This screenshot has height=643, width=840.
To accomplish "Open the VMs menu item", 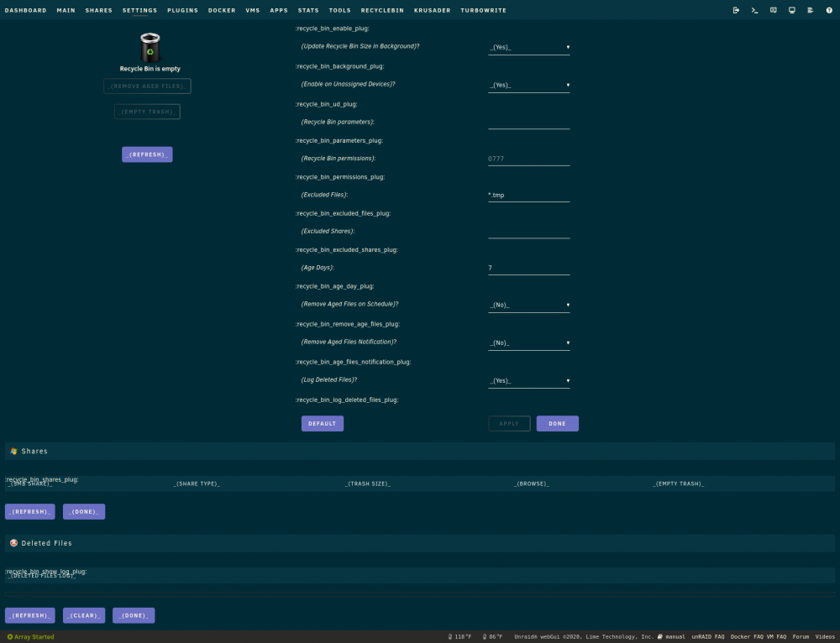I will (252, 10).
